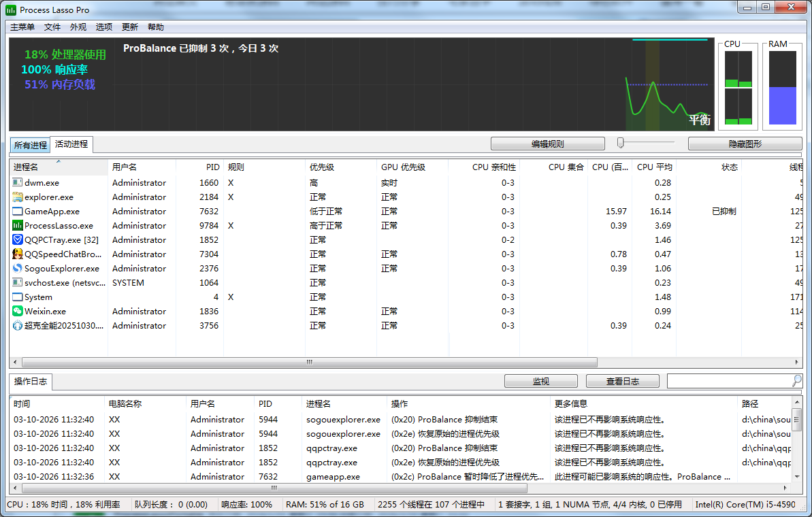Screen dimensions: 812x517
Task: Switch to the 所有进程 tab
Action: 31,145
